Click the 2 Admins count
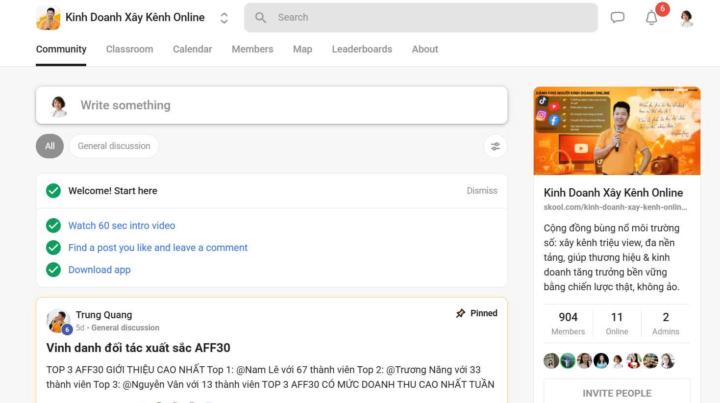Screen dimensions: 720x403 tap(665, 324)
